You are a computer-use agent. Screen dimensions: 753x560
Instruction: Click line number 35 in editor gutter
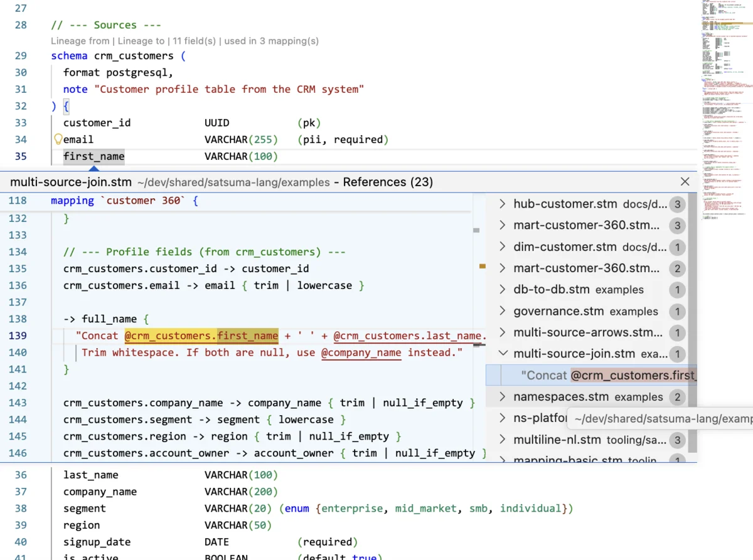point(20,156)
